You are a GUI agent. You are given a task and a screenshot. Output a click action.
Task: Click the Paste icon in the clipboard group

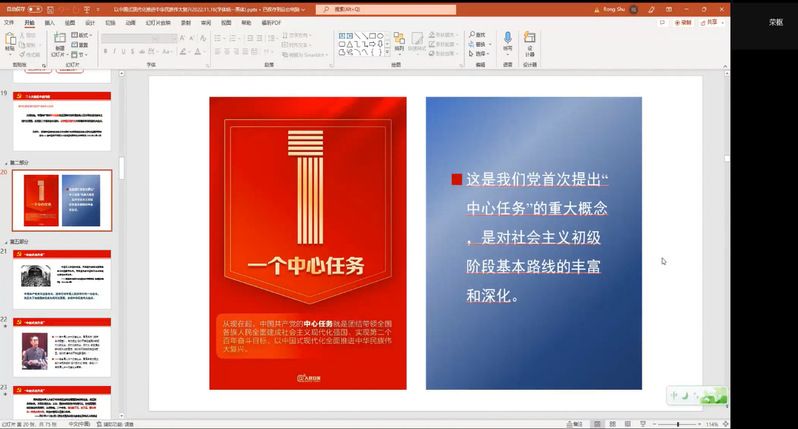10,43
